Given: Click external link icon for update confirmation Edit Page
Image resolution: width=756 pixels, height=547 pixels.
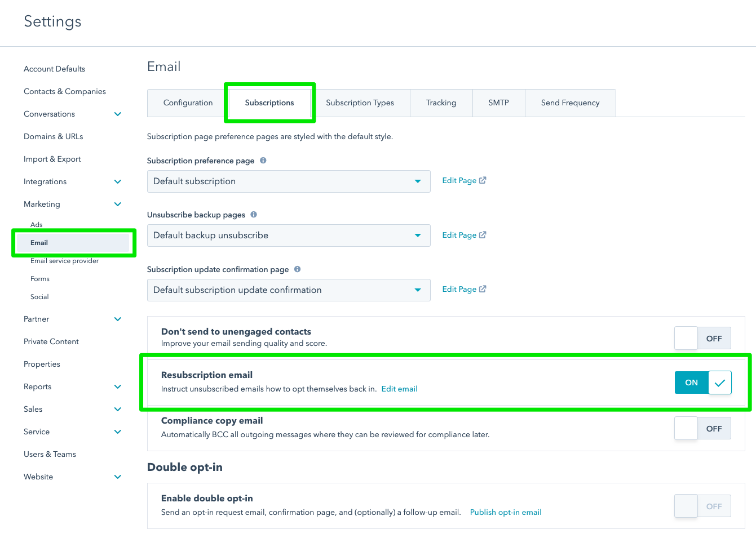Looking at the screenshot, I should [483, 289].
